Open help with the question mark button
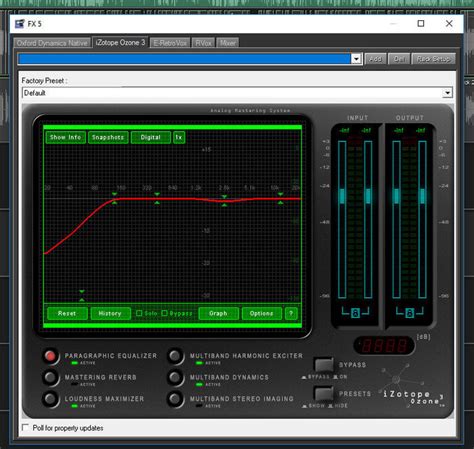 click(x=291, y=313)
